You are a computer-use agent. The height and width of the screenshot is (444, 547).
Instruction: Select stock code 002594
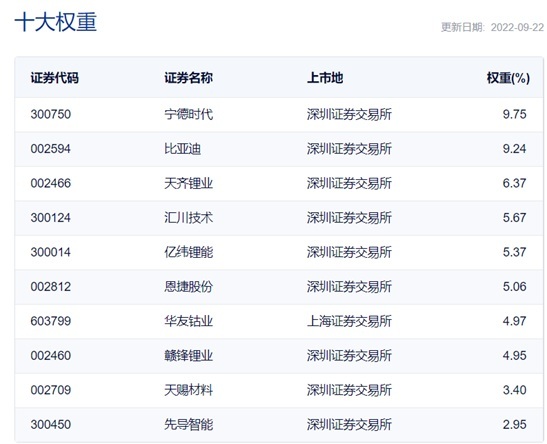click(51, 149)
